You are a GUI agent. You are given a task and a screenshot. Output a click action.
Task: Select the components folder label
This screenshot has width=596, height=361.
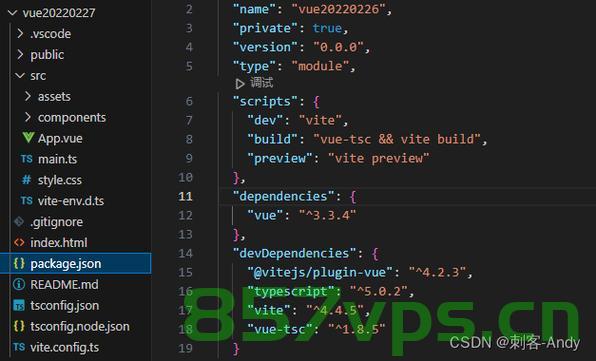[72, 117]
